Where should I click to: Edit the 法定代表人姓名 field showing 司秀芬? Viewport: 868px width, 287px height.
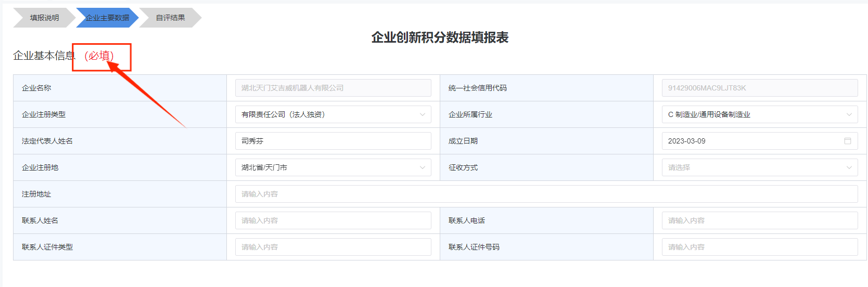tap(333, 141)
